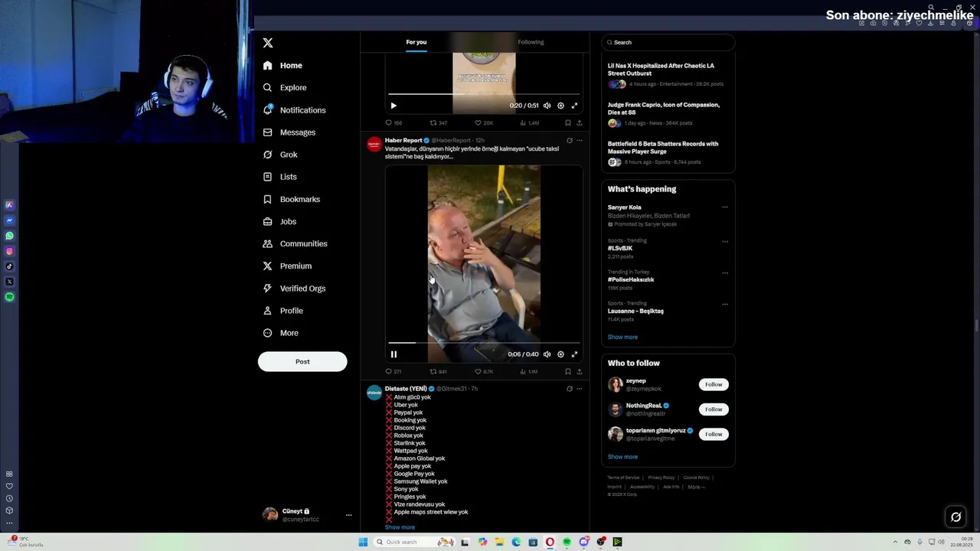This screenshot has height=551, width=980.
Task: Follow the NothingReaL account
Action: point(714,409)
